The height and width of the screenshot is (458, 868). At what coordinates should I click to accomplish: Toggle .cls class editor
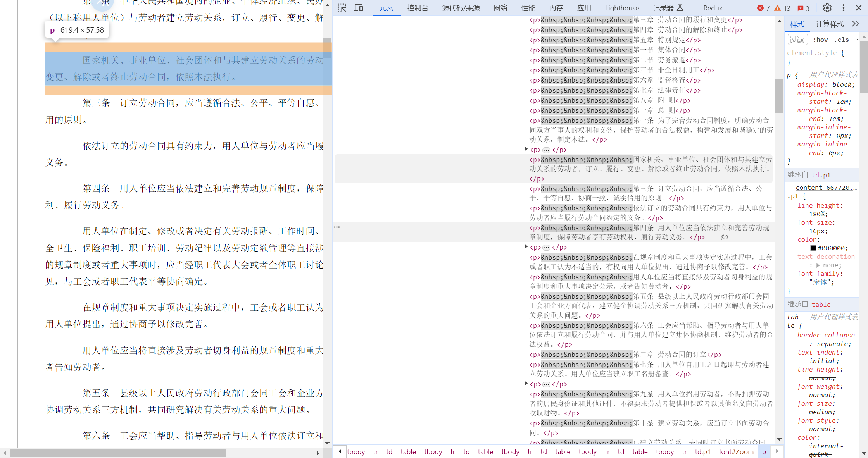coord(842,40)
